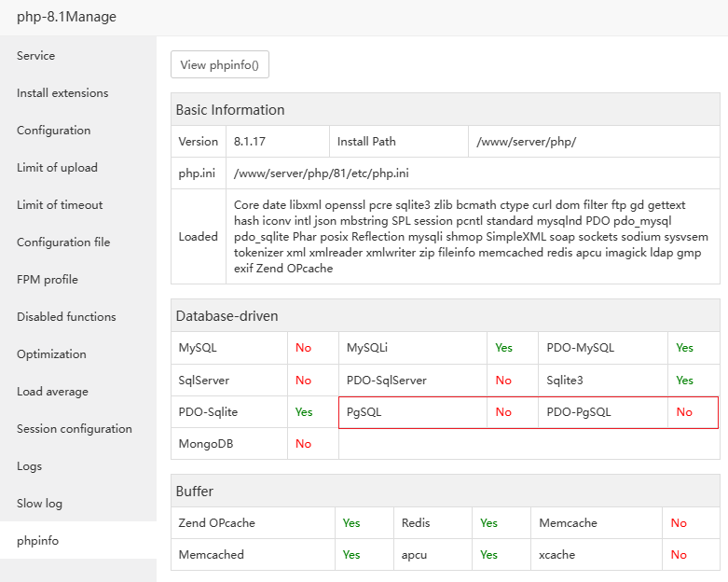728x582 pixels.
Task: Select the phpinfo sidebar tab
Action: (x=37, y=541)
